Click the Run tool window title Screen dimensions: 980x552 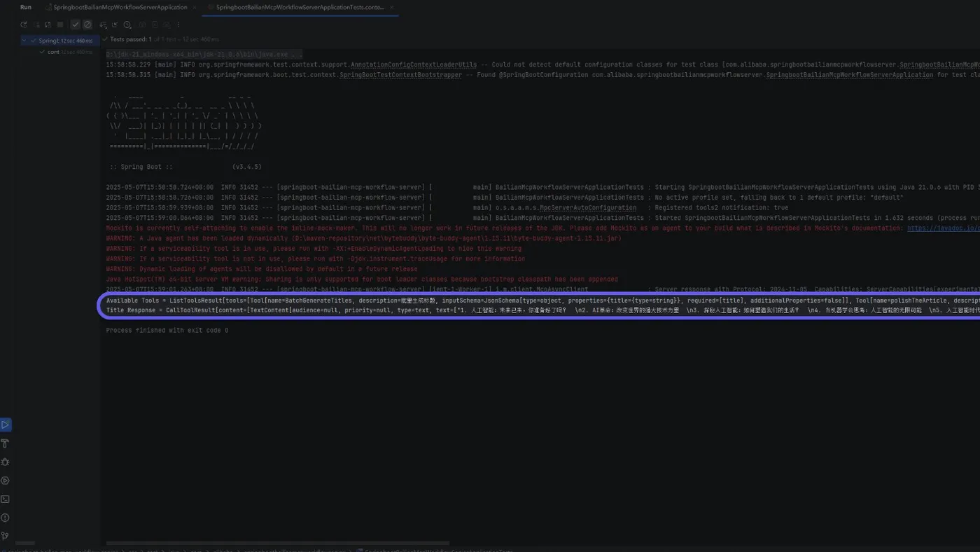tap(26, 7)
